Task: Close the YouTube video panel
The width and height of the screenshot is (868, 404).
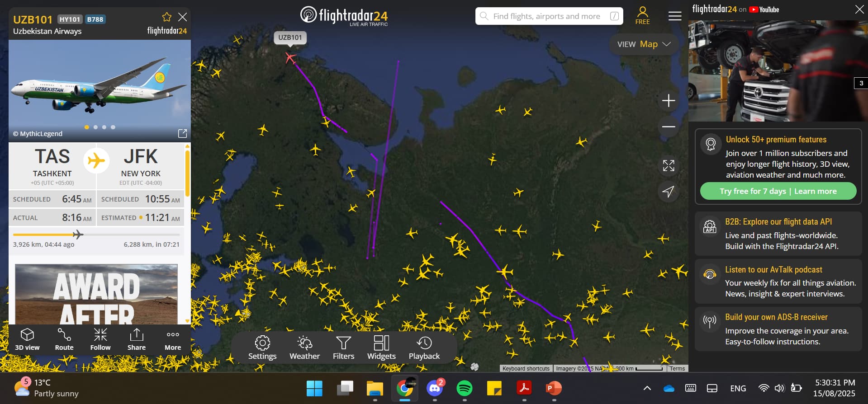Action: pos(859,9)
